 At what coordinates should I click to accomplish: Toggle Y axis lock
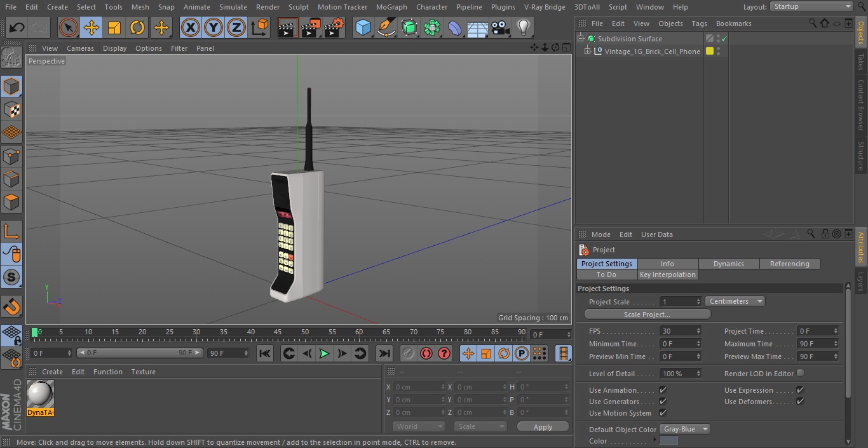click(x=214, y=27)
